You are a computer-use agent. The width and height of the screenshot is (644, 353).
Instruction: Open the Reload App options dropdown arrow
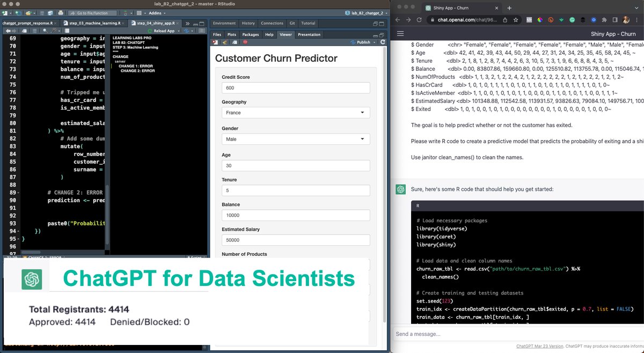(x=179, y=31)
